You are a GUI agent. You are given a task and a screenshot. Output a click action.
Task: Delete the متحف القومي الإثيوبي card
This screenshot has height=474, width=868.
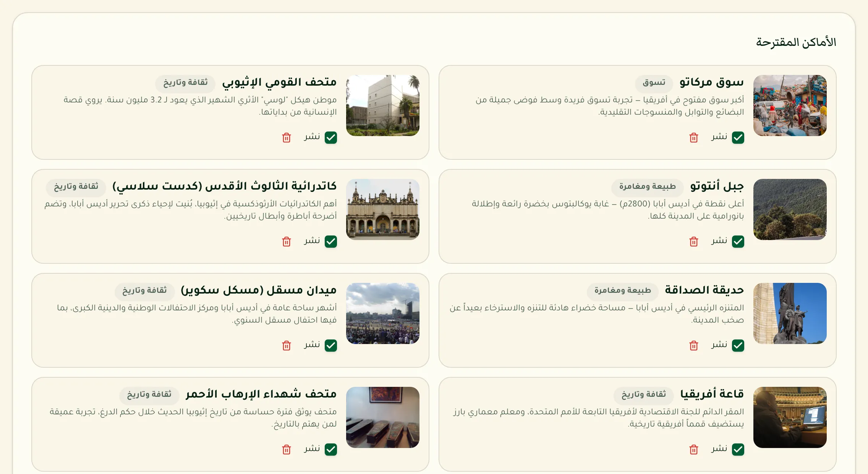(287, 138)
